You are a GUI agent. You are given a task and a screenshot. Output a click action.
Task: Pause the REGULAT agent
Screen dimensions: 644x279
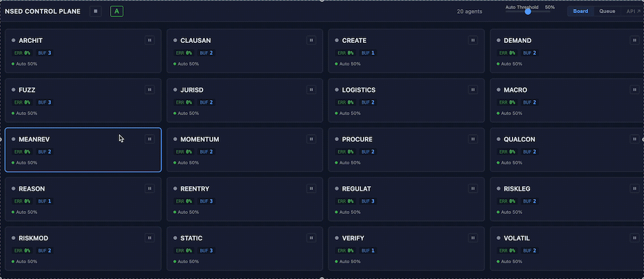click(x=472, y=188)
